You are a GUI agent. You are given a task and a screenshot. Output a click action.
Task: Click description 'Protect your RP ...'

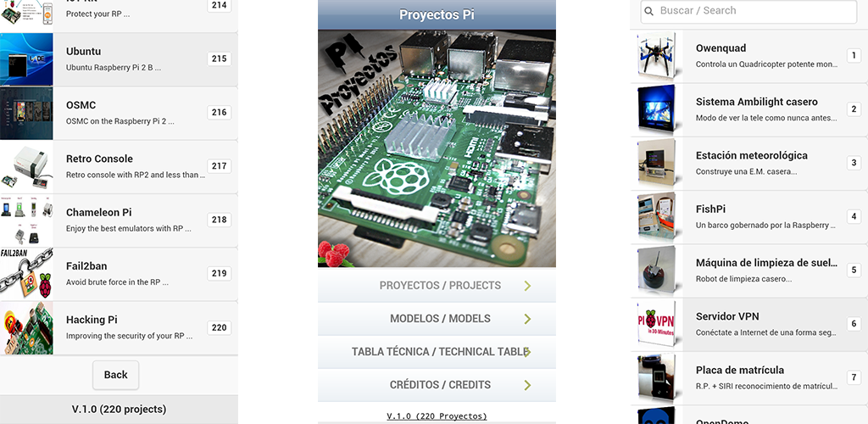tap(98, 14)
